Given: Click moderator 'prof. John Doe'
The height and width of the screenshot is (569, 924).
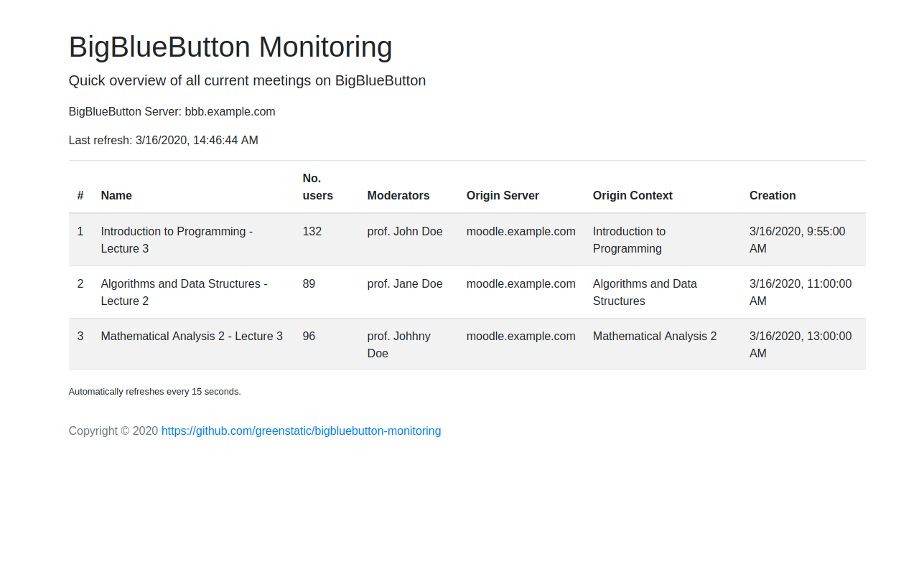Looking at the screenshot, I should click(x=405, y=232).
